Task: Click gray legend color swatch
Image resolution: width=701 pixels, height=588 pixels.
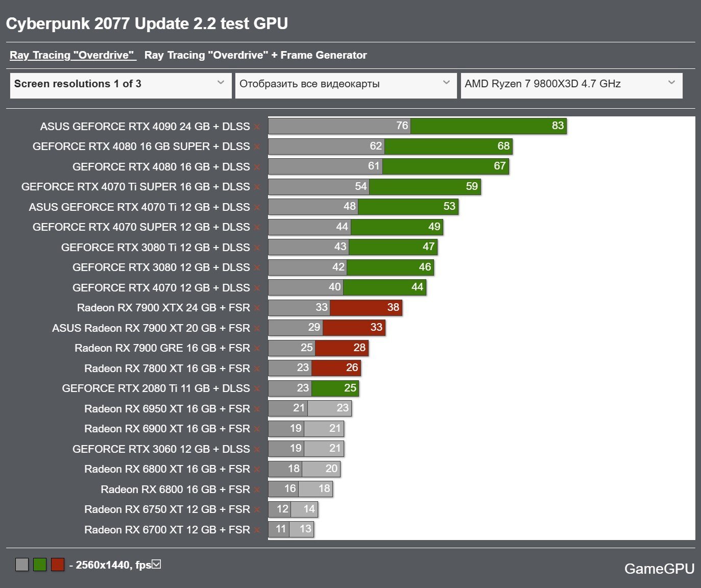Action: click(22, 565)
